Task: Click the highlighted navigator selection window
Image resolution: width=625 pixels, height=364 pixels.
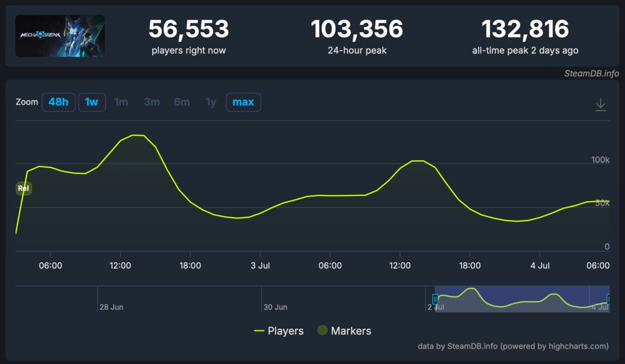Action: [522, 299]
